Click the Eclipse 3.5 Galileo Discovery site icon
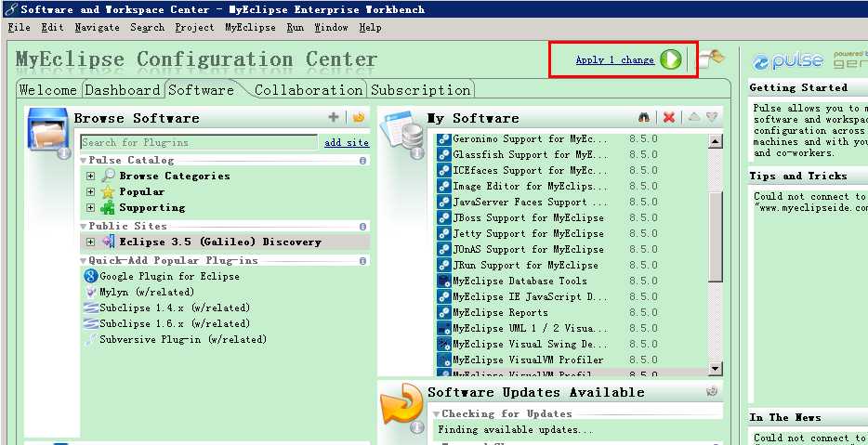 [x=109, y=242]
